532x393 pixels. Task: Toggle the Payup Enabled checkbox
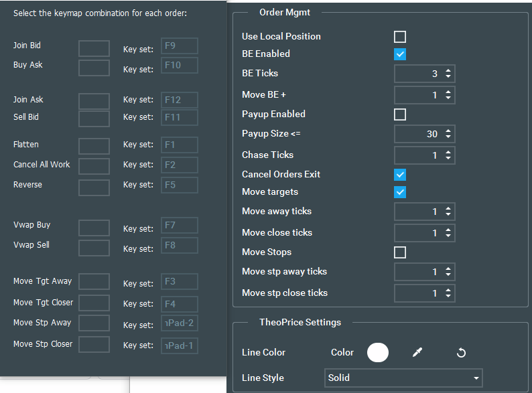pyautogui.click(x=400, y=114)
